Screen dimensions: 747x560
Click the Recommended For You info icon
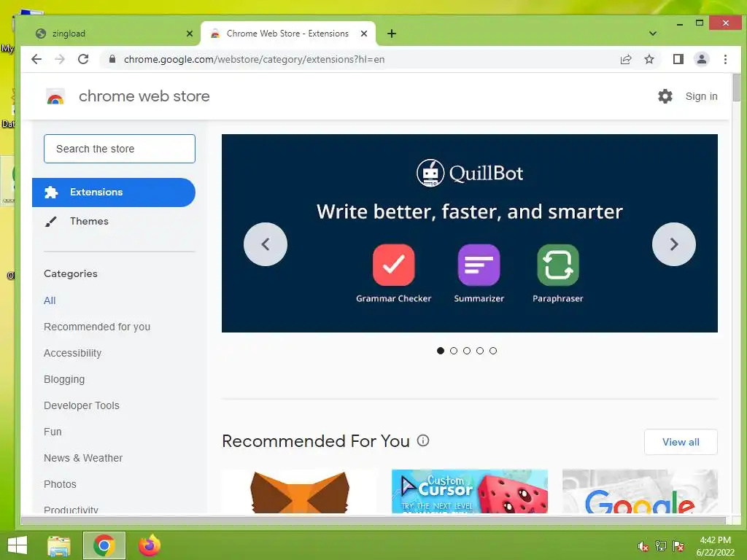pos(423,440)
